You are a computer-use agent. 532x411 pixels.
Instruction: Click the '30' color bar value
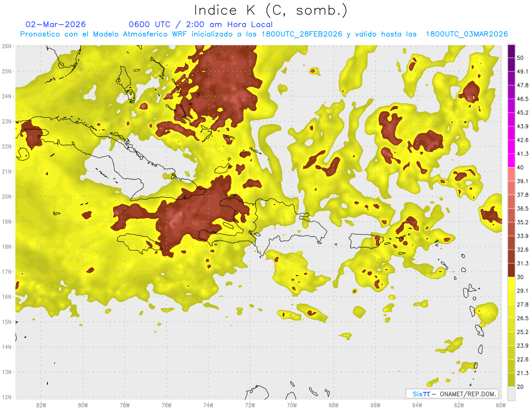pyautogui.click(x=520, y=277)
